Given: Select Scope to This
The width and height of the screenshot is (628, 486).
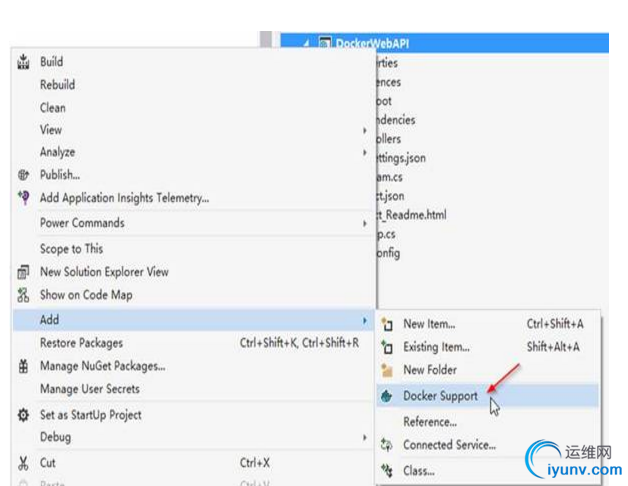Looking at the screenshot, I should pos(194,249).
